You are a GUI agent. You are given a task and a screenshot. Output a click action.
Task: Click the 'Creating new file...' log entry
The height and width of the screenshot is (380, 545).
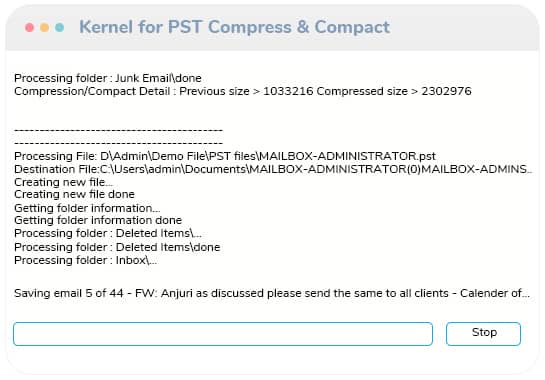pyautogui.click(x=63, y=182)
